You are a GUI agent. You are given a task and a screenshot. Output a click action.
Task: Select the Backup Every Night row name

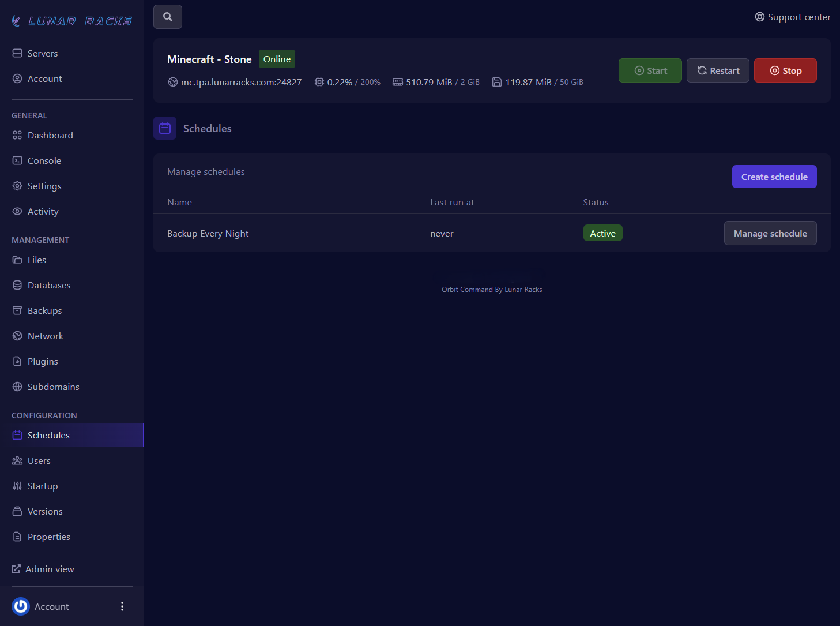tap(208, 234)
